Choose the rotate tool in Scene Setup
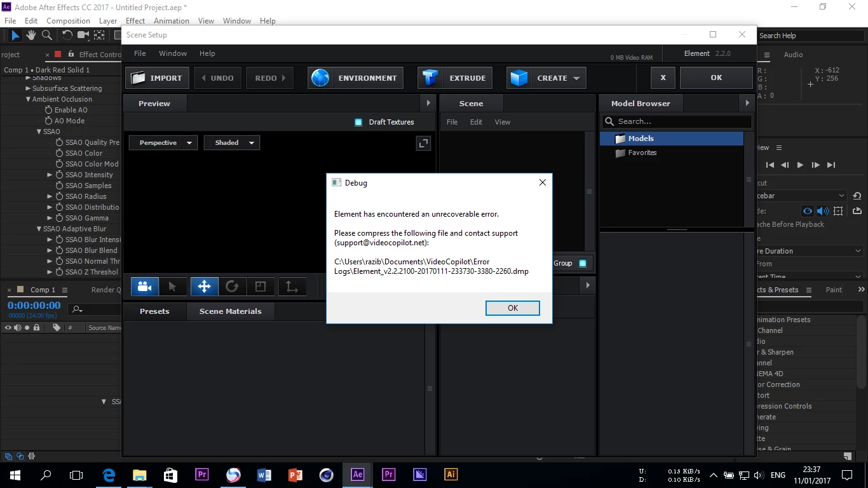Image resolution: width=868 pixels, height=488 pixels. point(232,287)
